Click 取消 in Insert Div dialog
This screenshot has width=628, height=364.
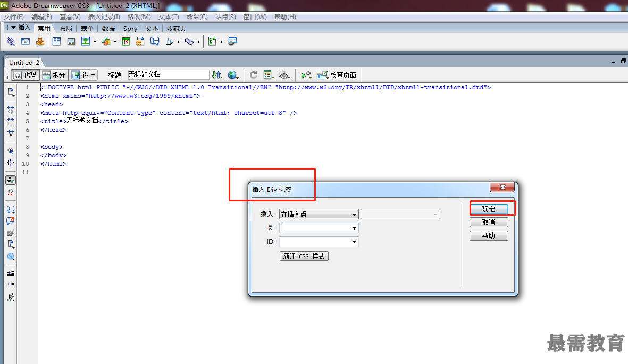click(489, 222)
